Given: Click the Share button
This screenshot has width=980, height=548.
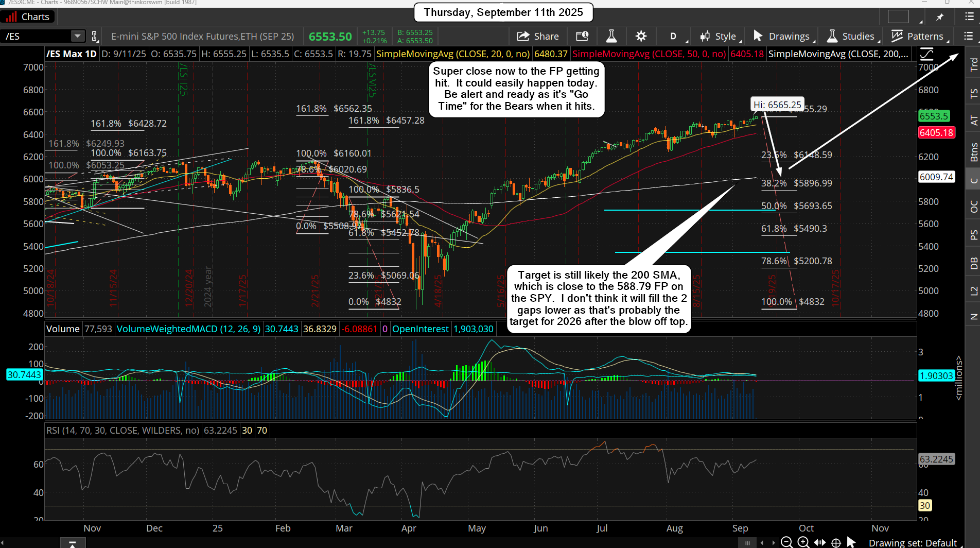Looking at the screenshot, I should click(x=538, y=36).
